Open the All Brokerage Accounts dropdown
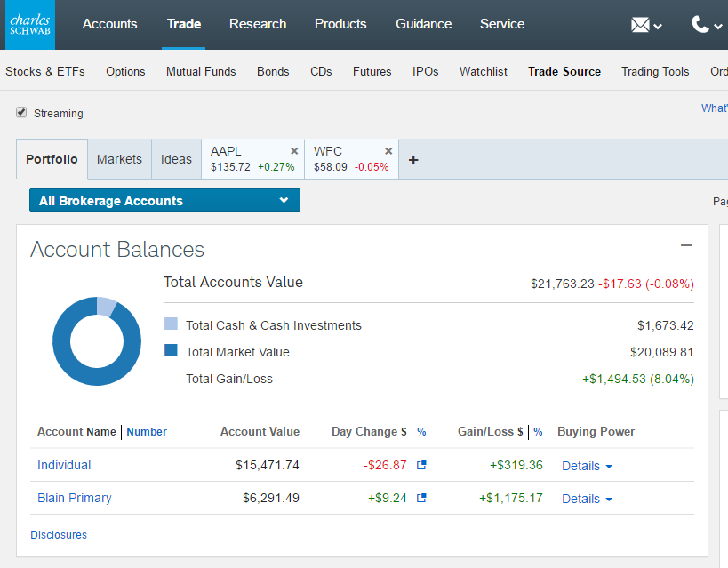This screenshot has height=568, width=728. click(164, 200)
